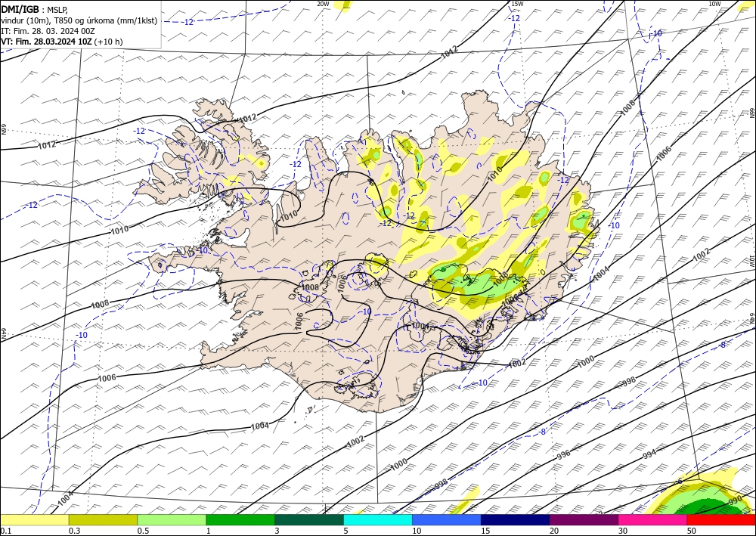Click the yellow 0.1–0.3 legend swatch
The image size is (756, 536).
click(34, 519)
